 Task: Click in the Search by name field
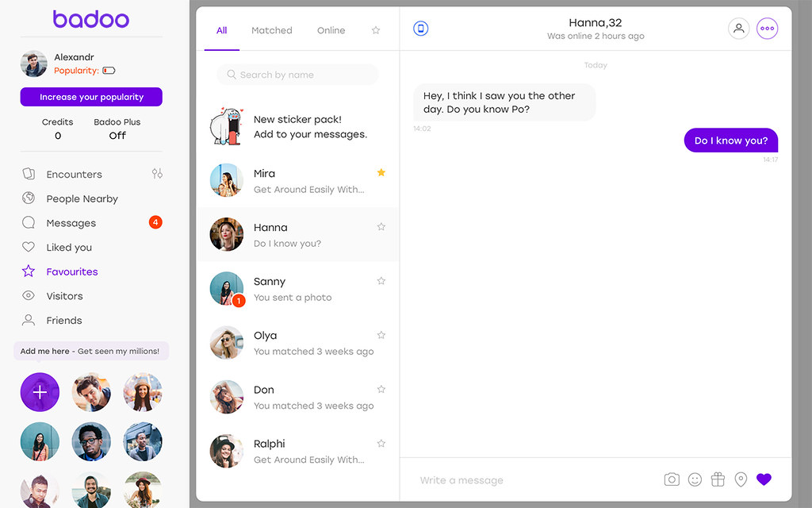tap(298, 75)
